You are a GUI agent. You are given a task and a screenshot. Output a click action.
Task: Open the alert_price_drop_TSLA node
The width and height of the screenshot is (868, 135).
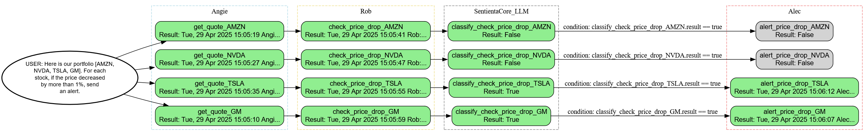pyautogui.click(x=794, y=88)
